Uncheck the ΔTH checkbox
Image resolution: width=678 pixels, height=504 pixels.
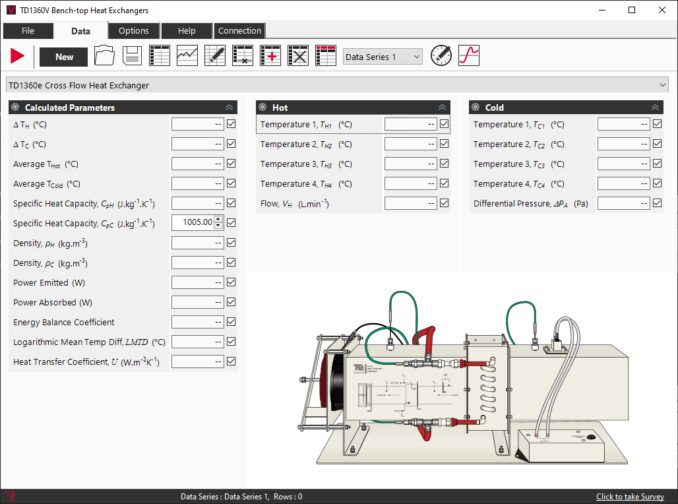tap(231, 124)
